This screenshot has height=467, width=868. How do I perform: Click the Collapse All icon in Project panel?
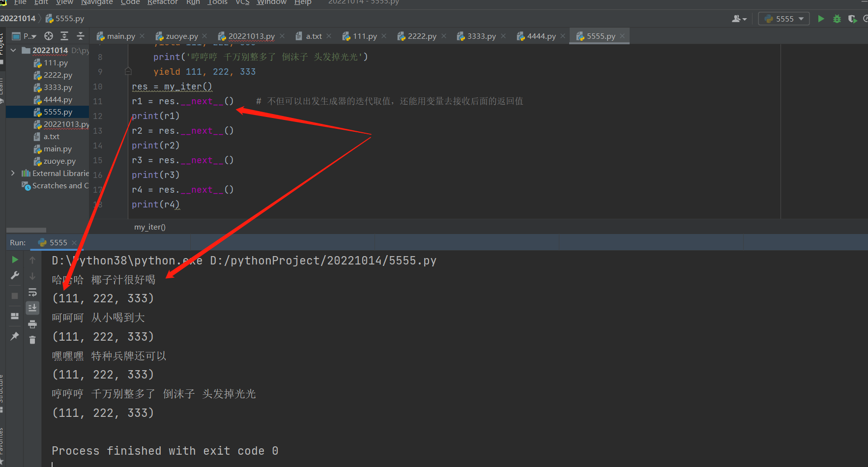(x=81, y=36)
